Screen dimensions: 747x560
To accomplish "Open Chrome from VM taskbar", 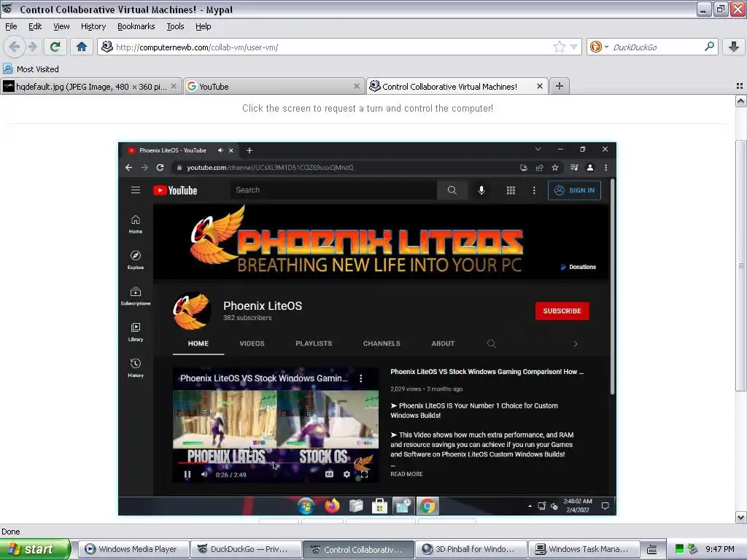I will tap(427, 506).
